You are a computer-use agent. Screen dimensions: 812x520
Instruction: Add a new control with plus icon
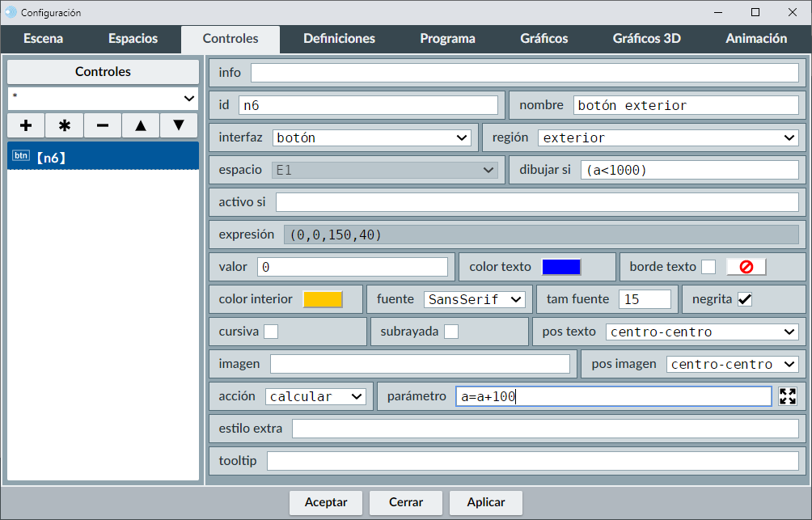pos(26,125)
